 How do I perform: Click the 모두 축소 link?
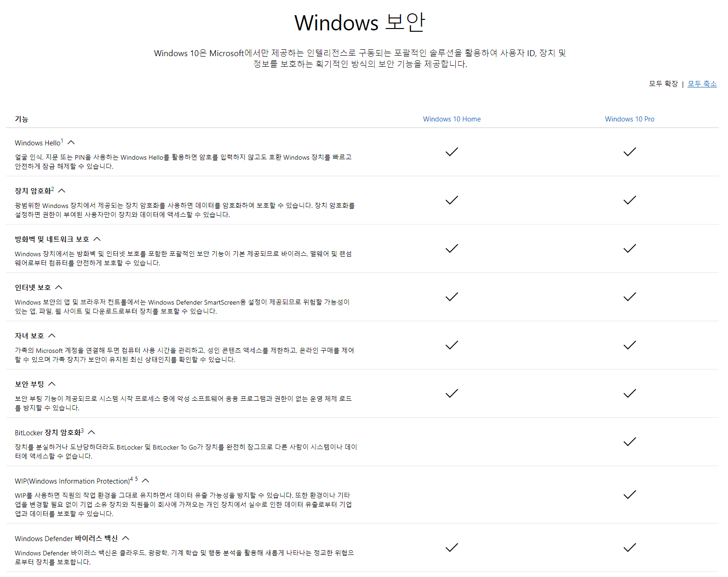(x=702, y=84)
